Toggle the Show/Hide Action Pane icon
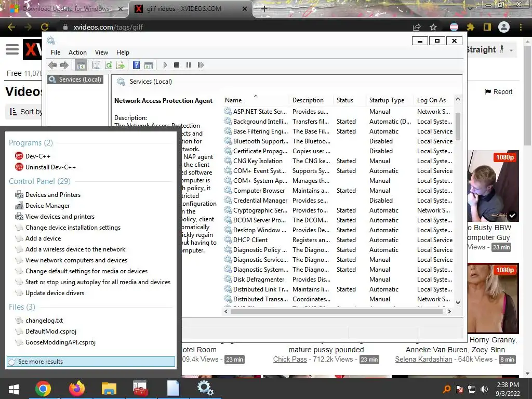Screen dimensions: 532x399 149,65
